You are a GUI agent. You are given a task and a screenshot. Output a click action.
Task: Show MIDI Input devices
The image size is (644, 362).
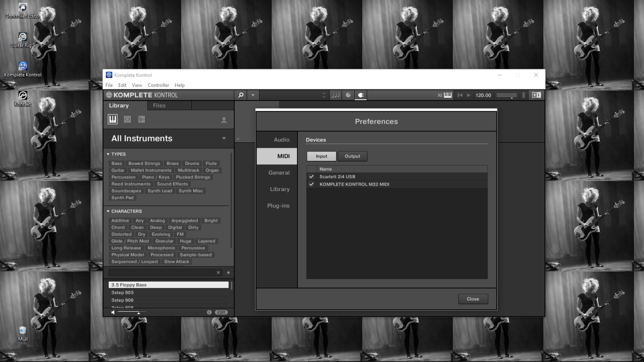click(321, 156)
